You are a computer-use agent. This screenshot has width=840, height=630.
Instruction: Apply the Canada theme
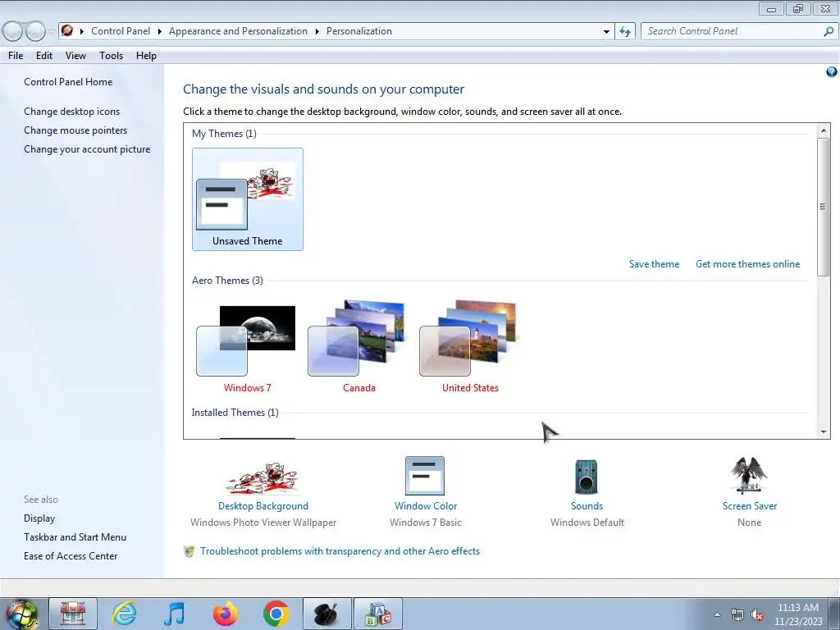click(358, 347)
